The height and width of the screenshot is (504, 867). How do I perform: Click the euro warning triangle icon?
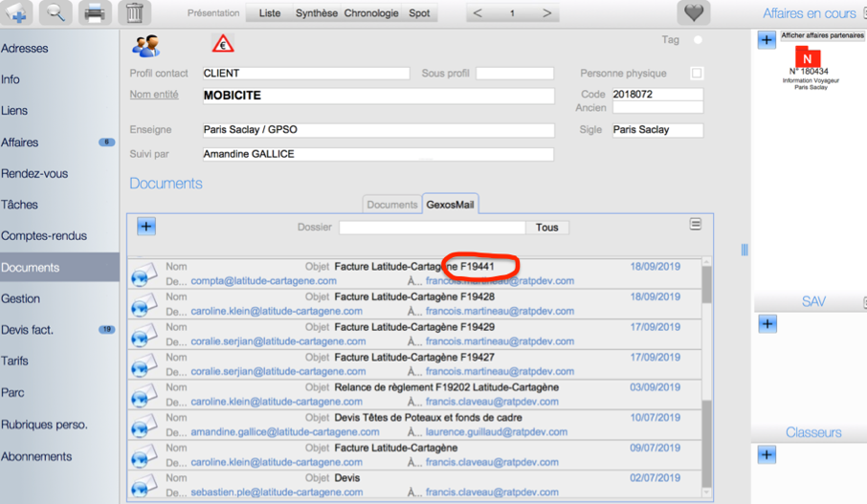tap(222, 45)
